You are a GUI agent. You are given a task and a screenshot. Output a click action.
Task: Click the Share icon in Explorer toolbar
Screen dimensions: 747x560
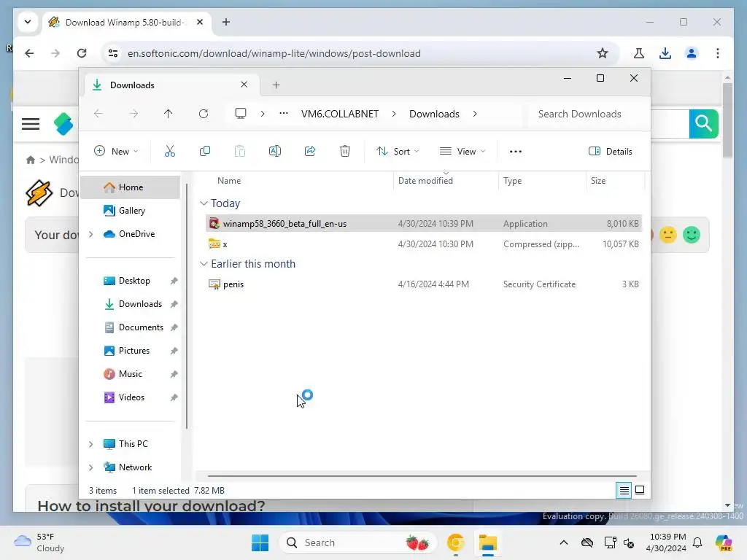310,152
